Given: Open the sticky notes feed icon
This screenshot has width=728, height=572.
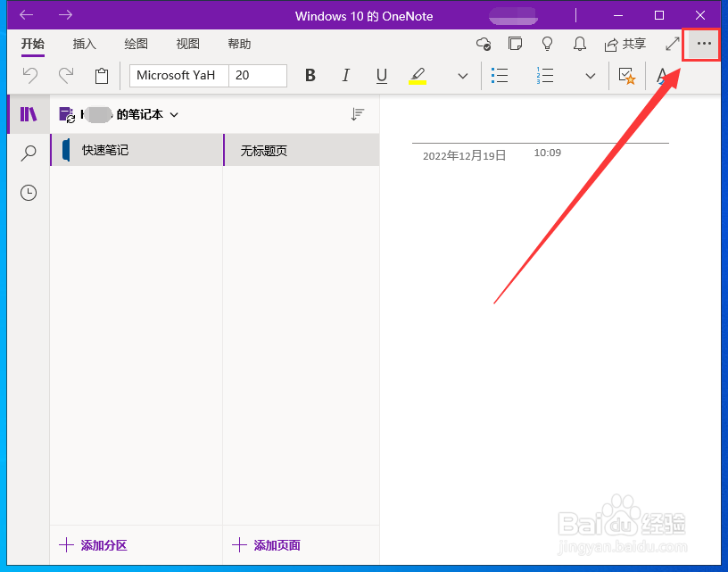Looking at the screenshot, I should tap(515, 44).
